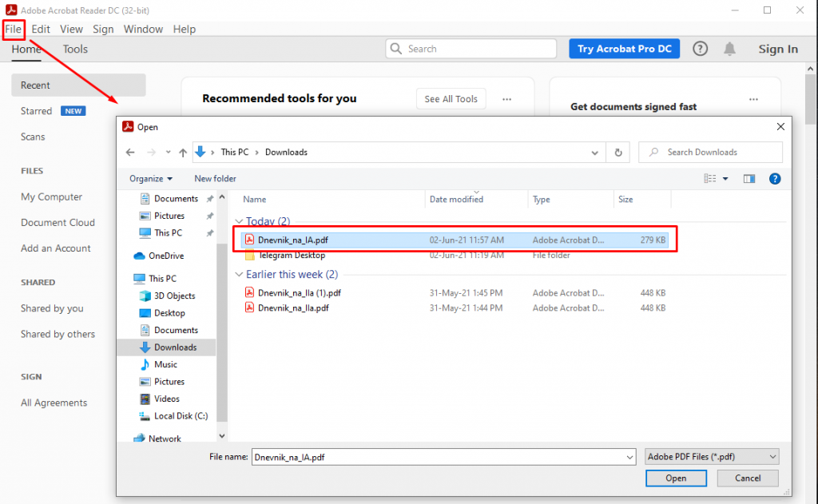The width and height of the screenshot is (818, 504).
Task: Open the notifications bell icon
Action: coord(729,49)
